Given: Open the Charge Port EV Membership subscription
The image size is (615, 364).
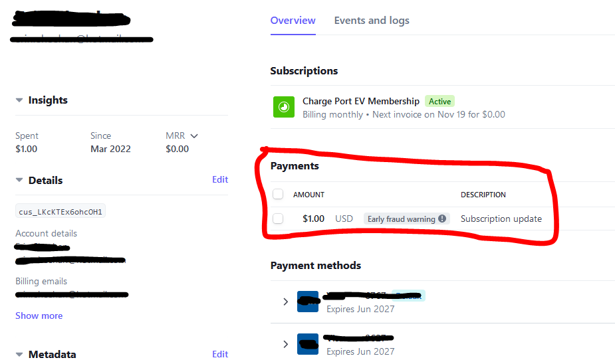Looking at the screenshot, I should 361,101.
